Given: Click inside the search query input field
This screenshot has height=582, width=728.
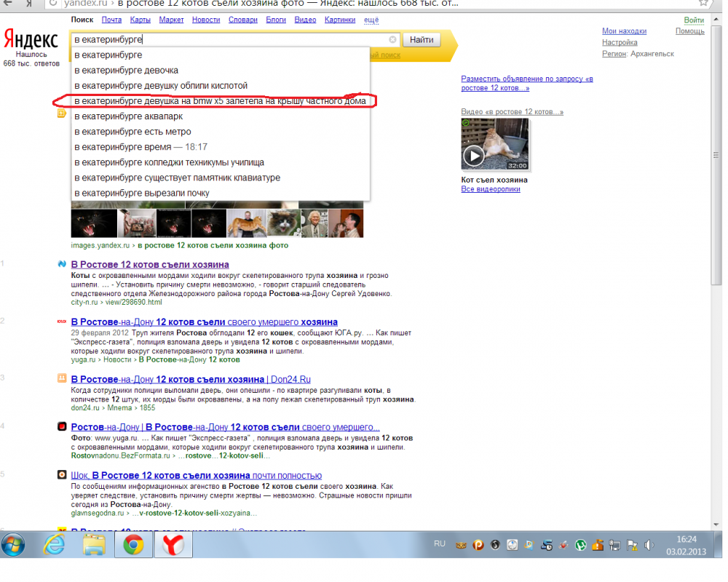Looking at the screenshot, I should 230,39.
